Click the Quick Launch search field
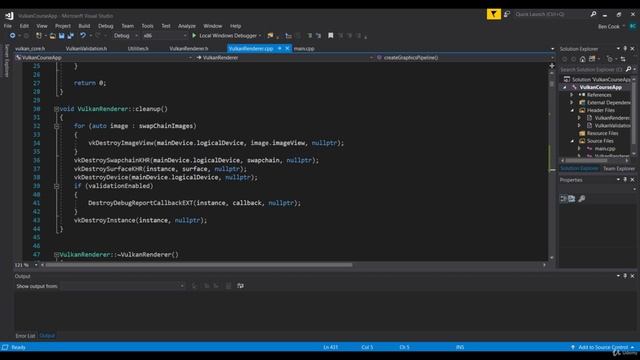 click(551, 14)
